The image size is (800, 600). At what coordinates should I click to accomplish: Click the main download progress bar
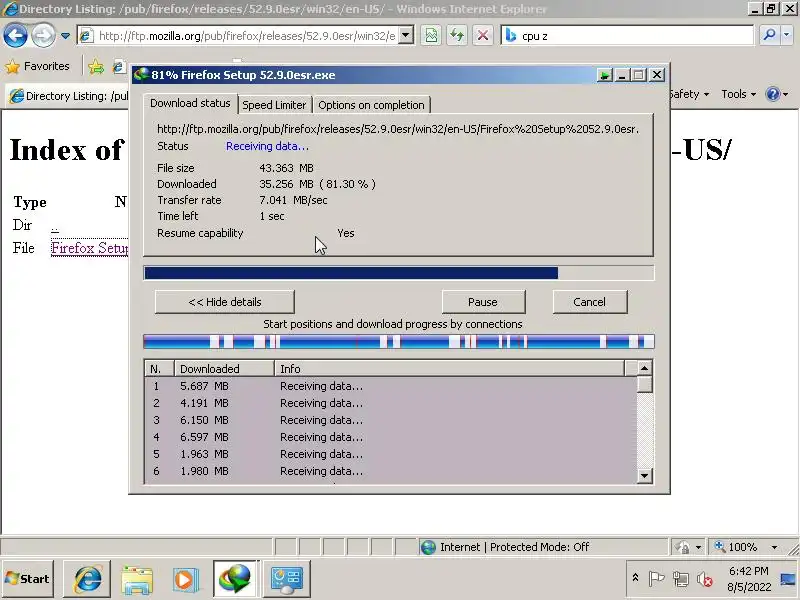(x=399, y=273)
